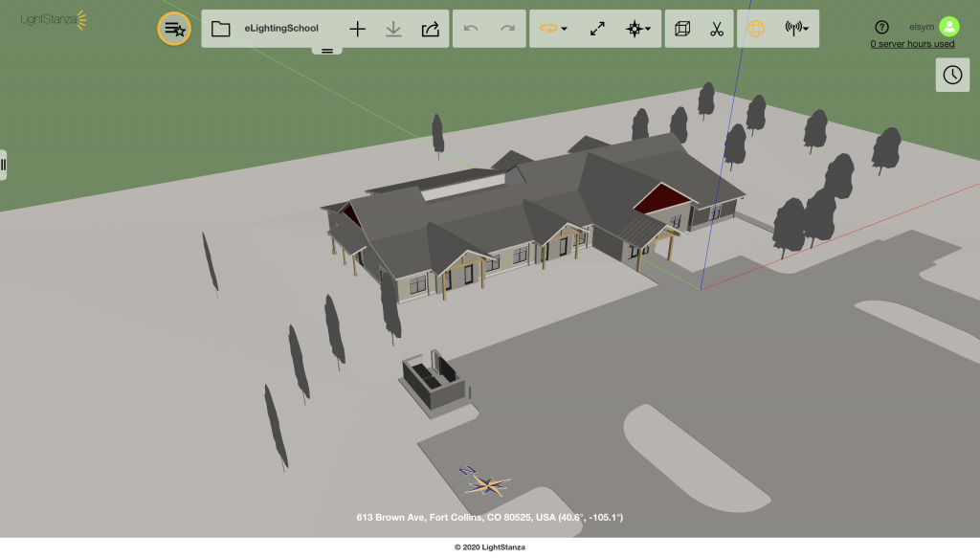Open the clock history panel

coord(952,75)
